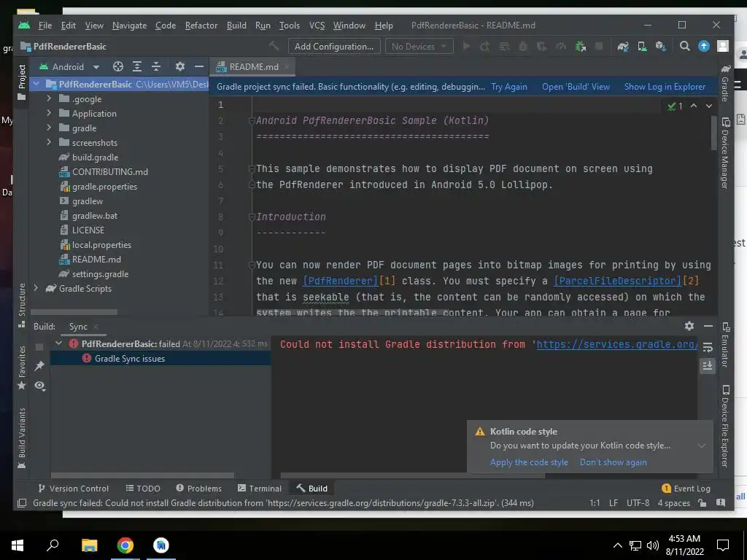Expand the Gradle Scripts node
The image size is (747, 560).
pos(36,288)
